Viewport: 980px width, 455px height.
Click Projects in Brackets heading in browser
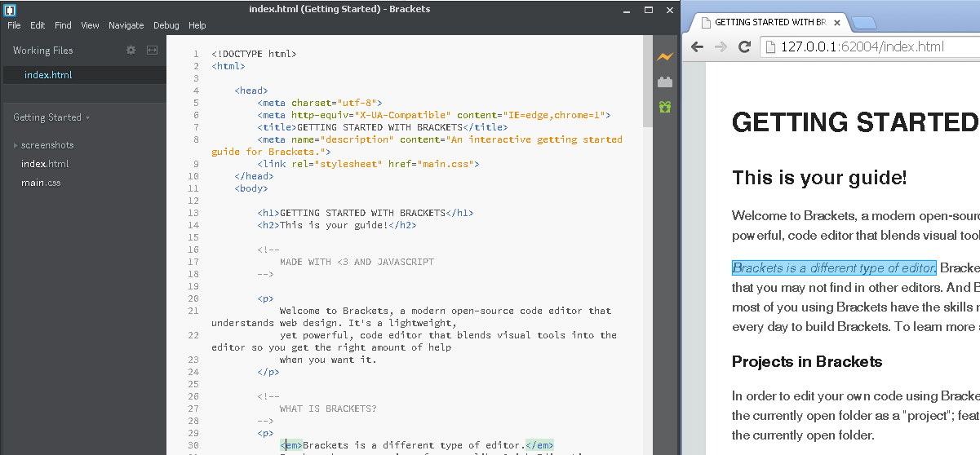[x=807, y=361]
